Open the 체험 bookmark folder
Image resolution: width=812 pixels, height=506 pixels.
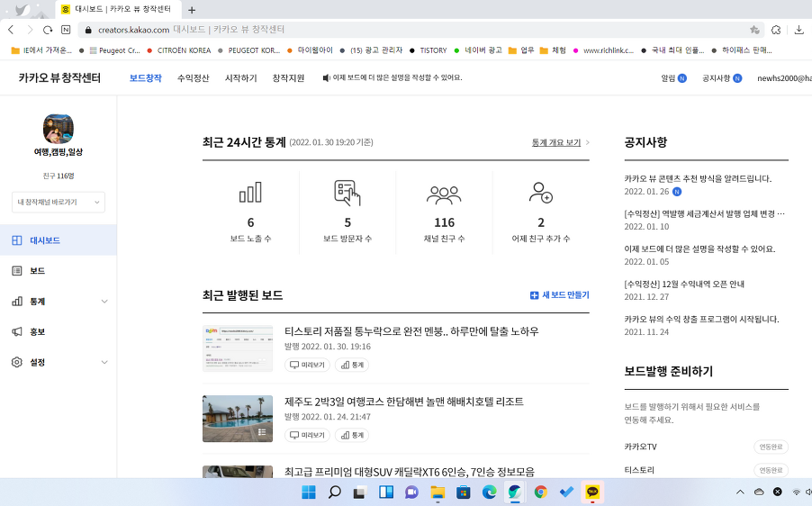553,50
